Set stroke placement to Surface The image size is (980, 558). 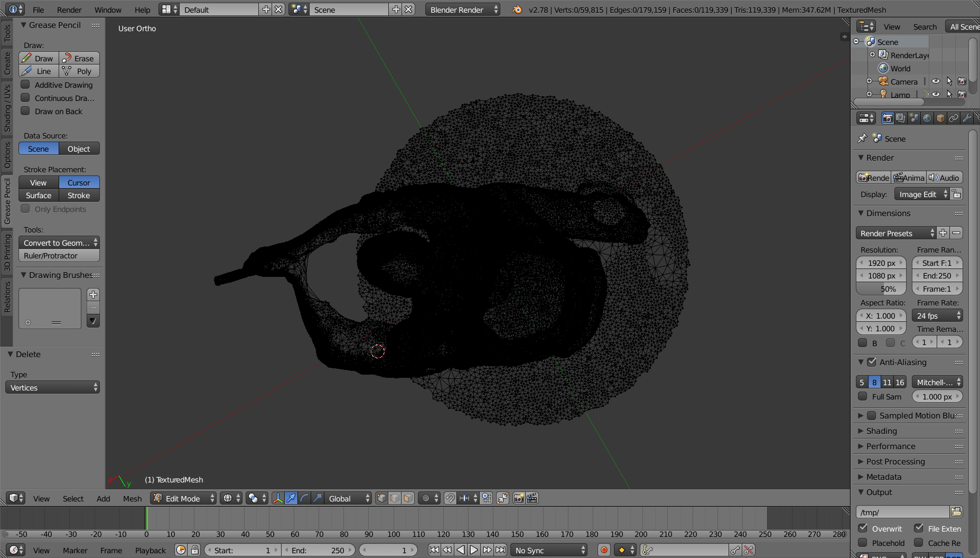[39, 195]
